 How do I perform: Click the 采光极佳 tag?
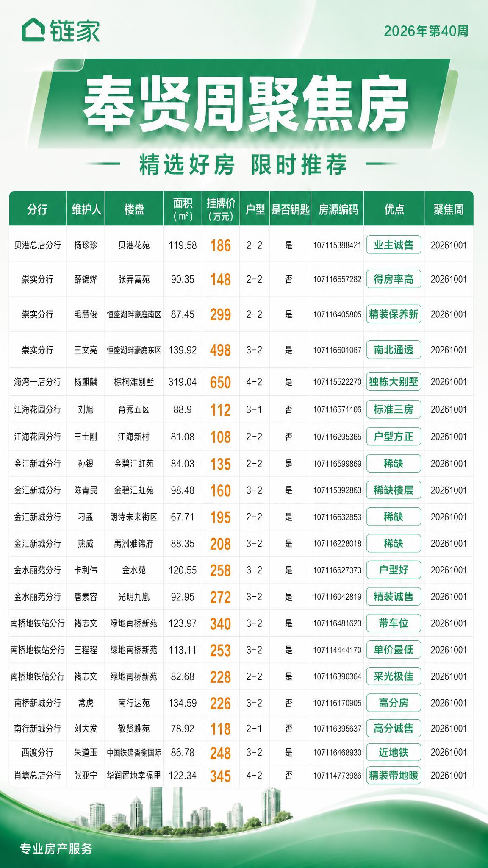394,676
